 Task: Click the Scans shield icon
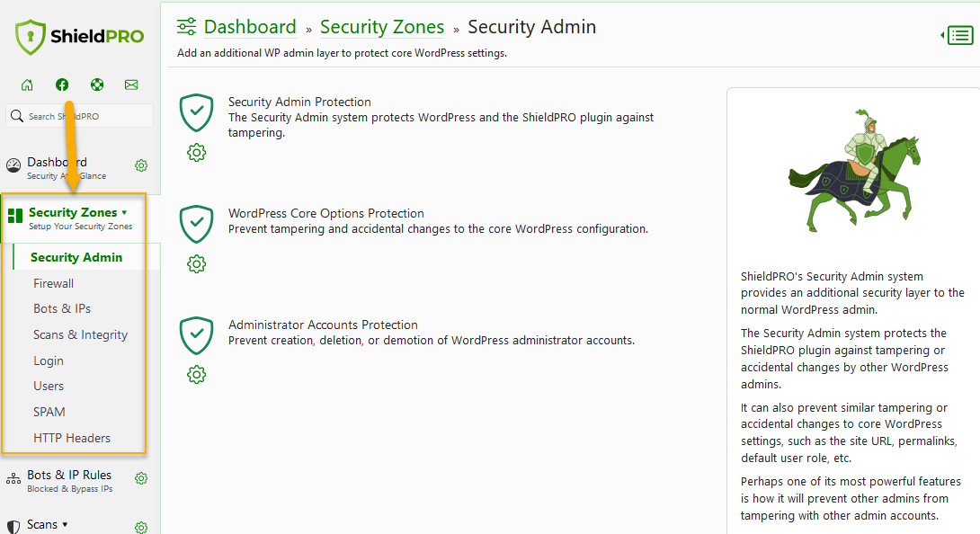13,527
